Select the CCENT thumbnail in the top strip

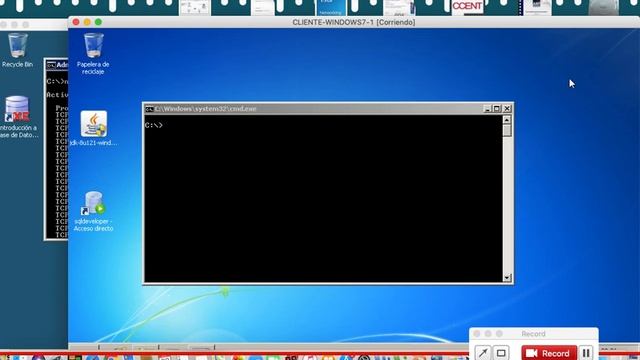click(x=467, y=7)
